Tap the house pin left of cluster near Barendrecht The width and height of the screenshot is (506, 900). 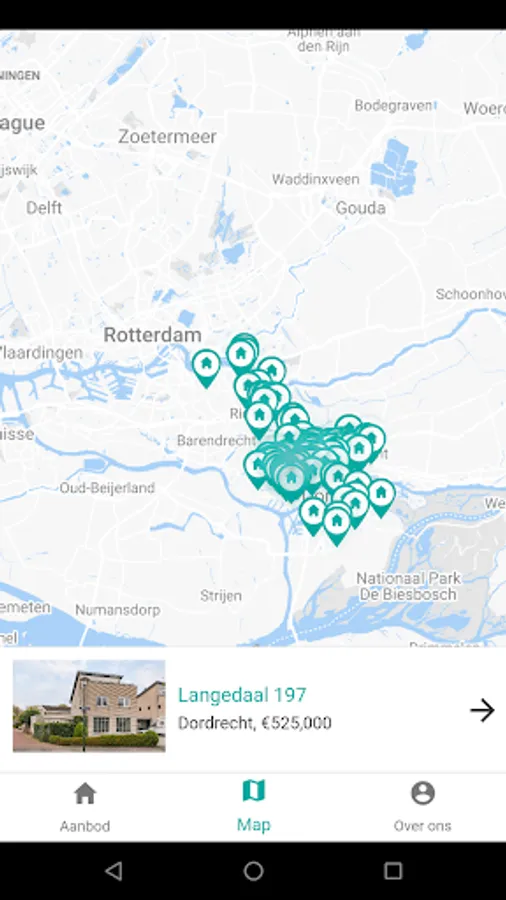pyautogui.click(x=257, y=467)
